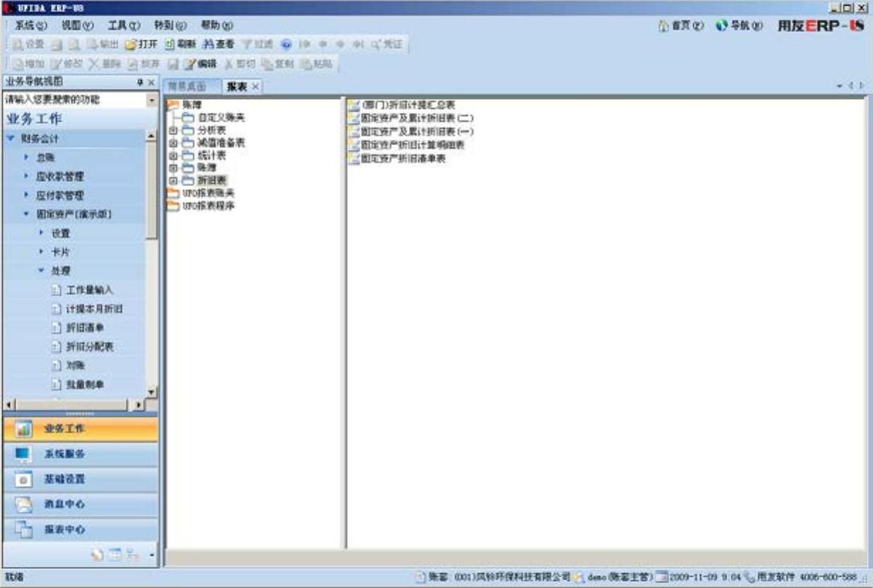Click the 首页 home icon at top right

tap(664, 25)
